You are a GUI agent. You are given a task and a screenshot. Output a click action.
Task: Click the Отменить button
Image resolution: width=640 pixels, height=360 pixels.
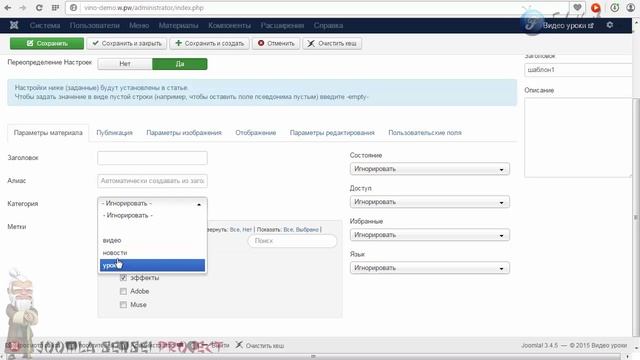(x=276, y=43)
